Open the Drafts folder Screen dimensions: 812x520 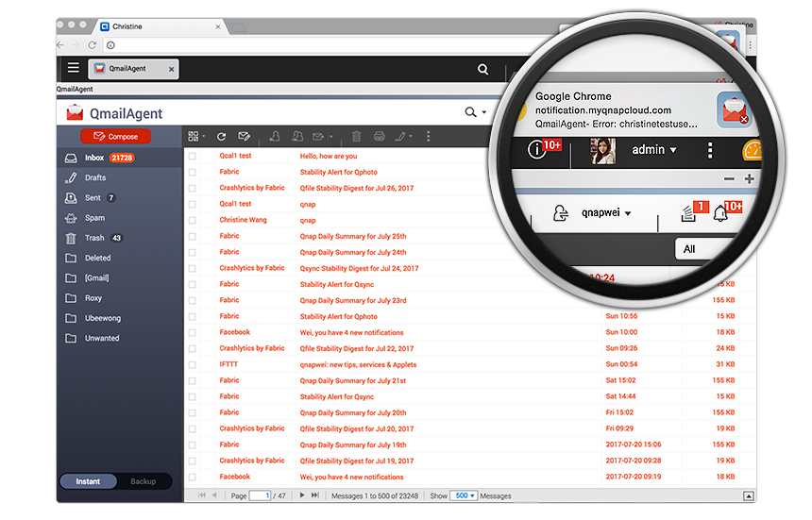pyautogui.click(x=120, y=177)
